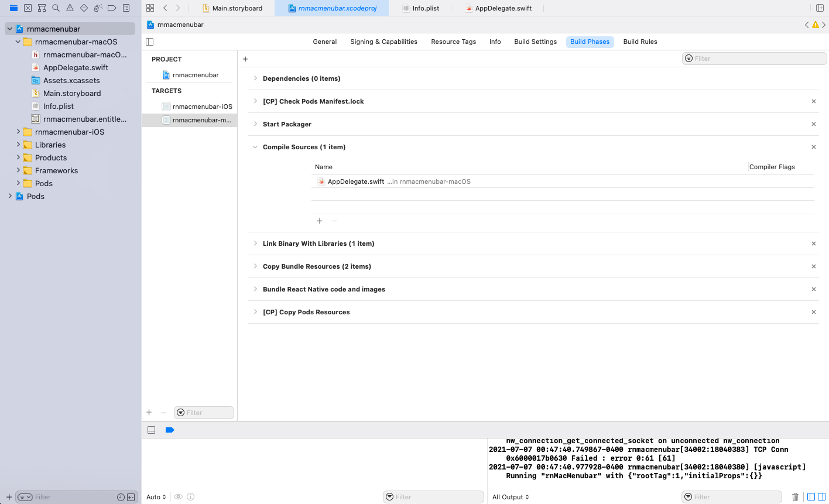This screenshot has width=829, height=504.
Task: Toggle breakpoints activation blue icon
Action: [170, 430]
